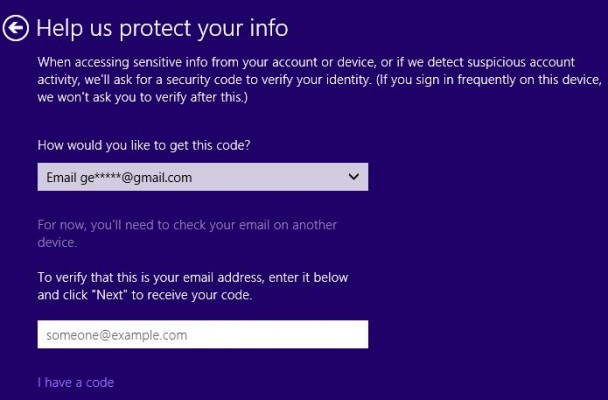Image resolution: width=608 pixels, height=400 pixels.
Task: Focus the email address input field
Action: click(202, 335)
